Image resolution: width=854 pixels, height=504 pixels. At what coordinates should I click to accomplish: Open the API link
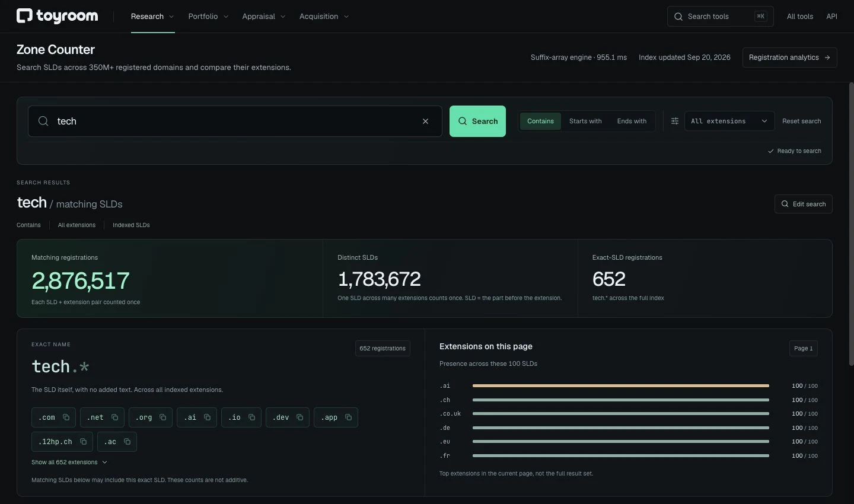pos(831,17)
